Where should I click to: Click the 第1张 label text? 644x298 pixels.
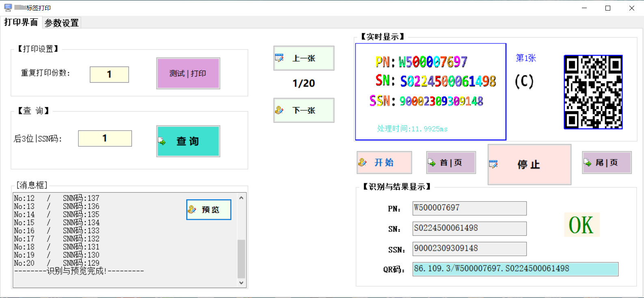pos(526,58)
